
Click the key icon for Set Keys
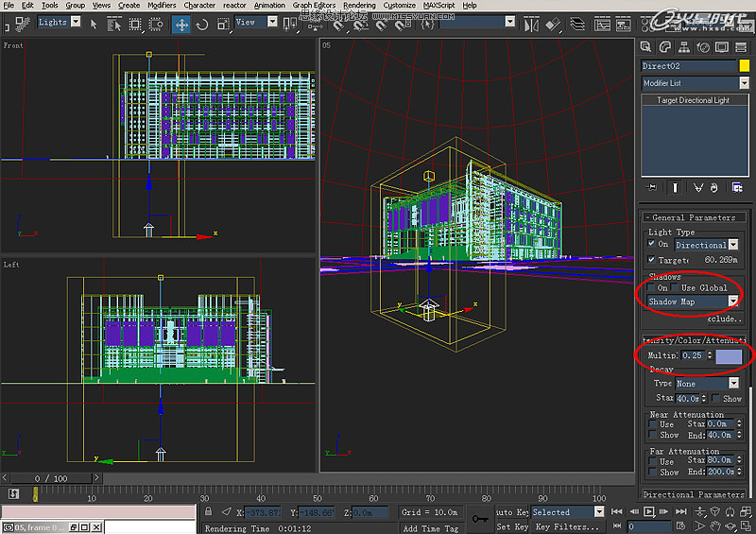[479, 518]
